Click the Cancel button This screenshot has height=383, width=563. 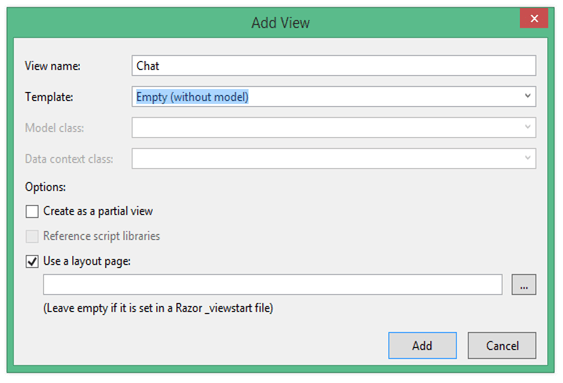click(x=502, y=345)
